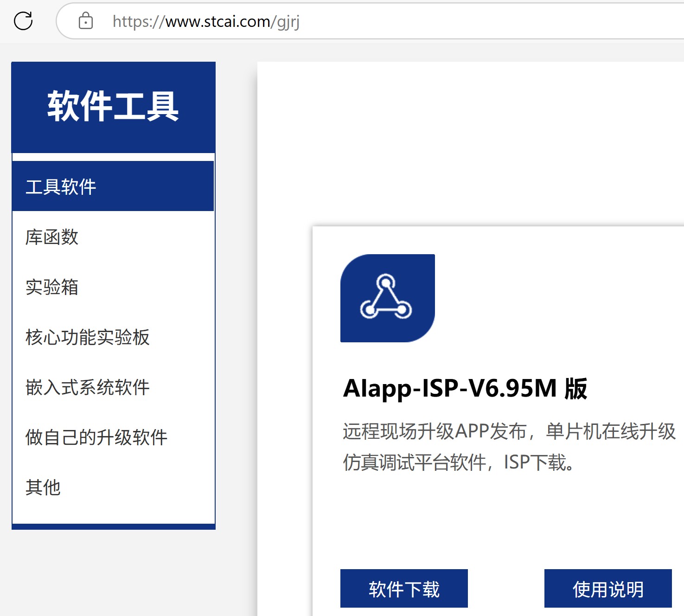This screenshot has height=616, width=684.
Task: Open 核心功能实验板 category
Action: point(113,337)
